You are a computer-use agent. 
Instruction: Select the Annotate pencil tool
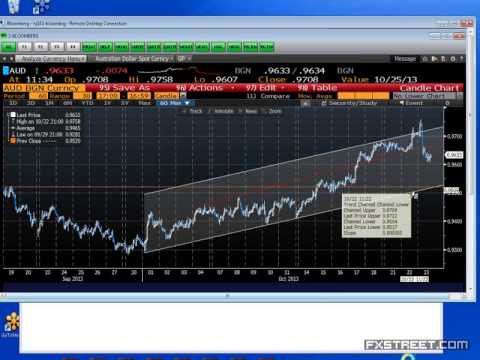(x=220, y=111)
